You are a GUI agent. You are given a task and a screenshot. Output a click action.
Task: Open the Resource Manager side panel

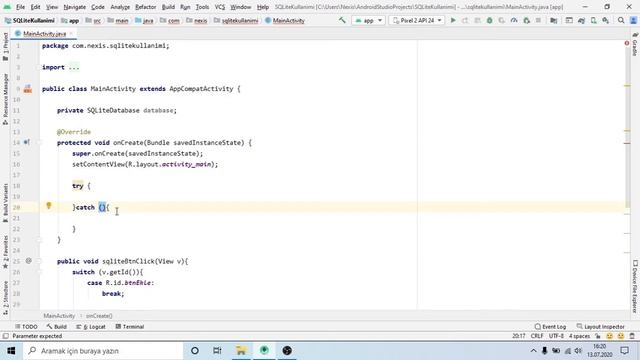(5, 99)
